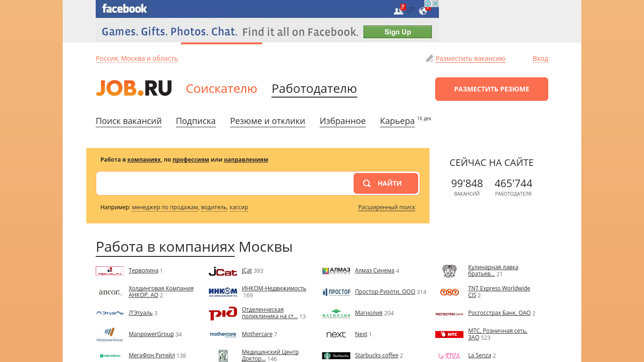Screen dimensions: 644x362
Task: Click the 465'744 employers count
Action: [x=513, y=183]
